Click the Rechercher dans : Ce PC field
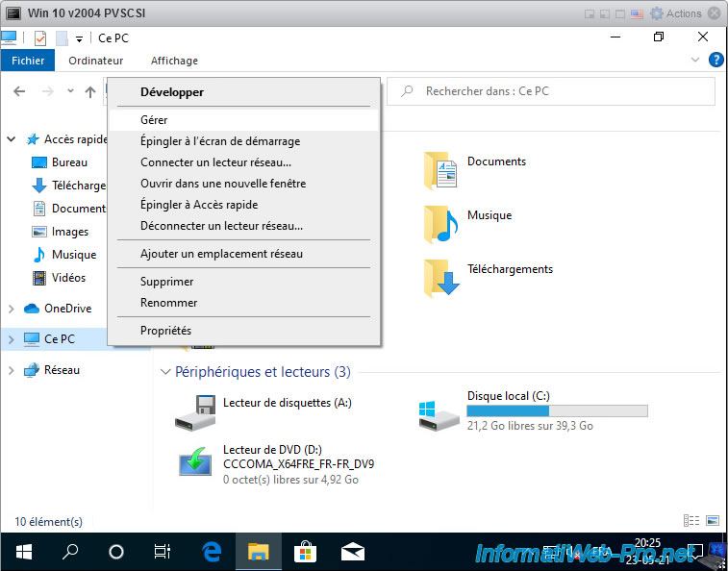The width and height of the screenshot is (728, 571). [x=563, y=91]
